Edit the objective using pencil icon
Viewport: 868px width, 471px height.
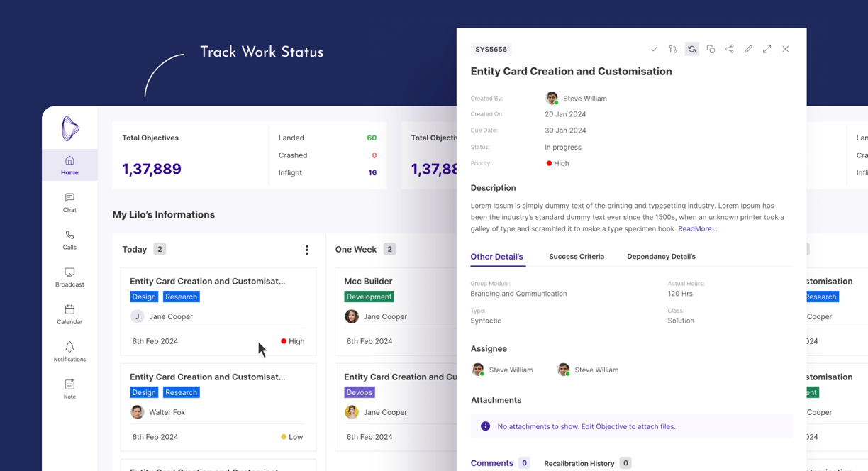748,49
